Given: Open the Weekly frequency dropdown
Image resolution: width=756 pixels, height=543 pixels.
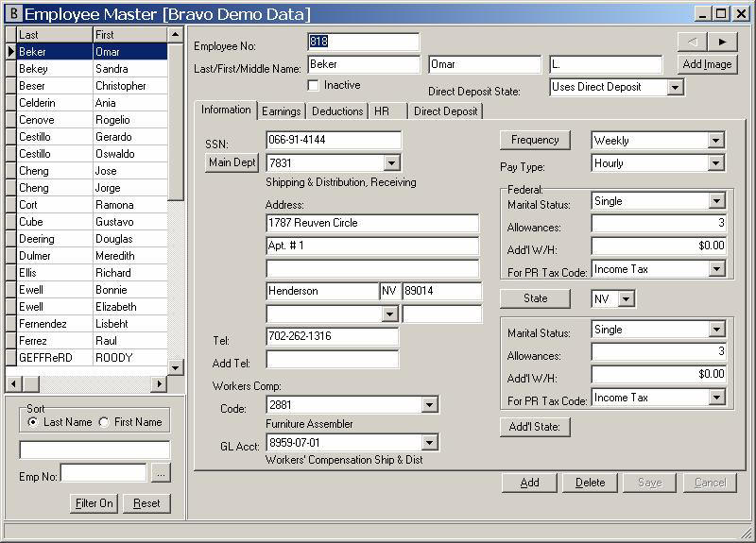Looking at the screenshot, I should 716,141.
